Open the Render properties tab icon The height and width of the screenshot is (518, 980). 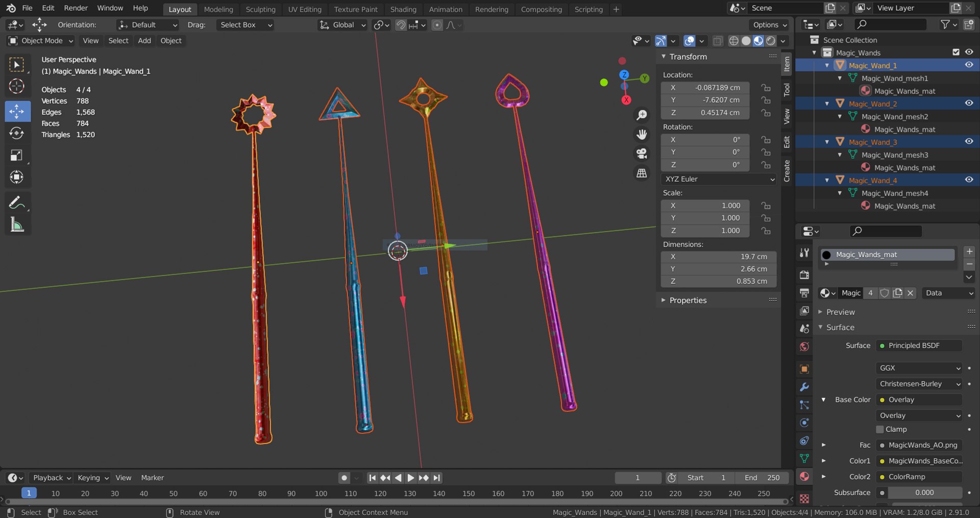[x=804, y=275]
